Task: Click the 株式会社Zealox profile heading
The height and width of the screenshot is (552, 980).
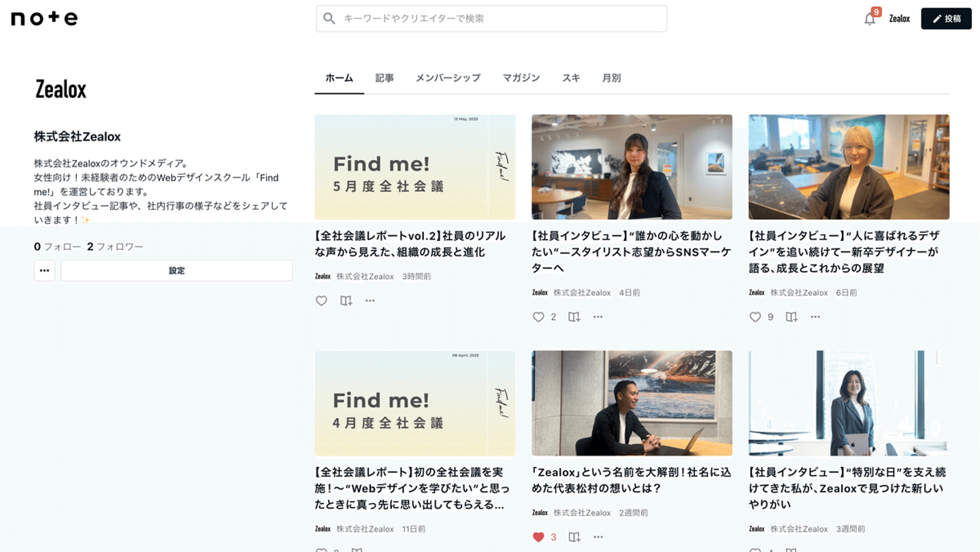Action: [x=78, y=137]
